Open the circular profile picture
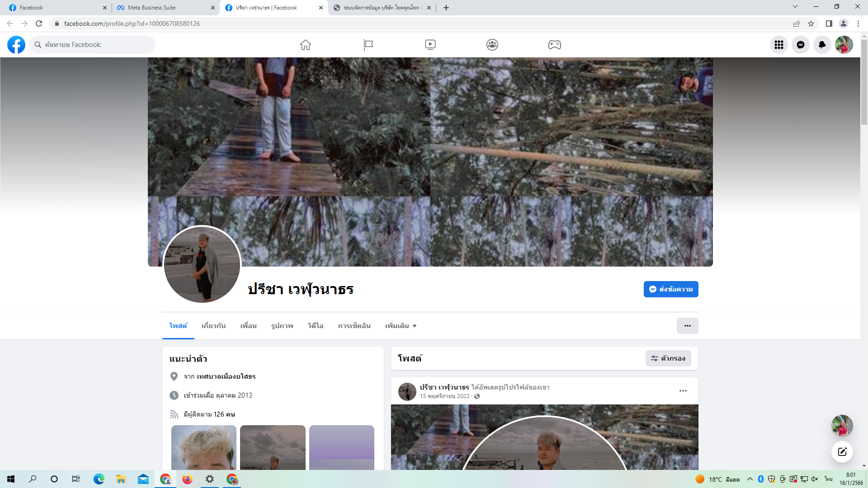868x488 pixels. click(x=202, y=264)
